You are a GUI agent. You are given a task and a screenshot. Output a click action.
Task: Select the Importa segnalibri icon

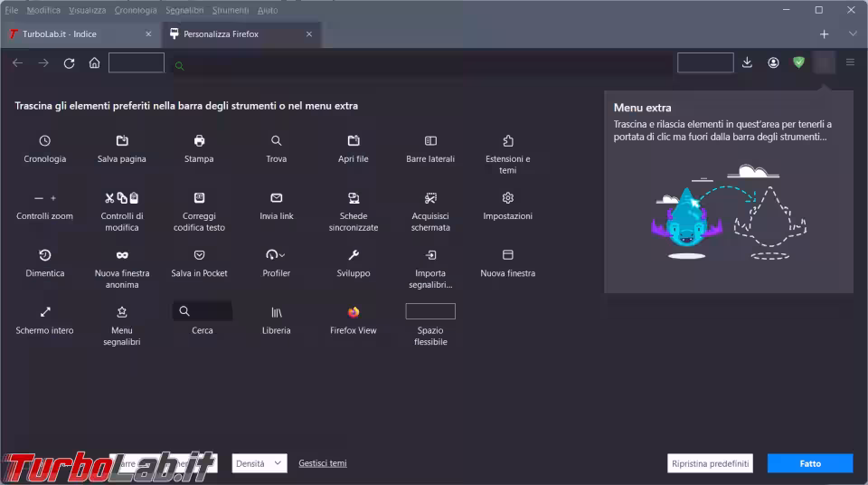pyautogui.click(x=430, y=255)
